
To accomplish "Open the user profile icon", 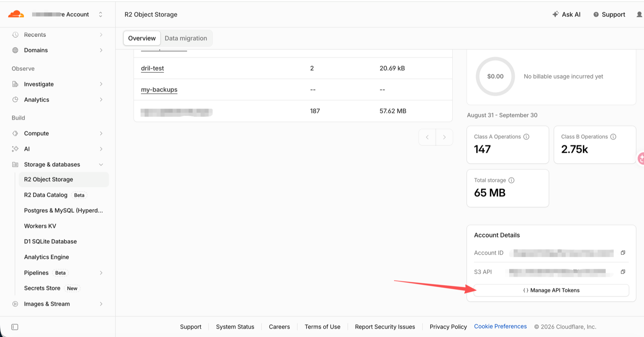I will tap(639, 14).
